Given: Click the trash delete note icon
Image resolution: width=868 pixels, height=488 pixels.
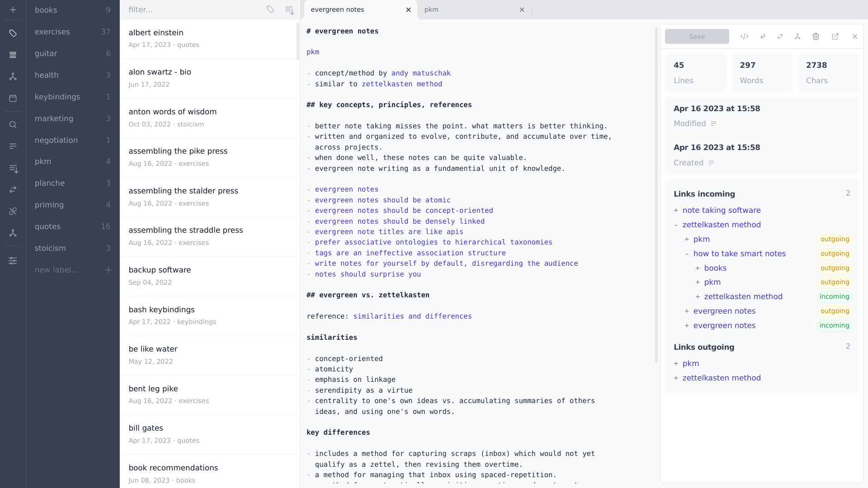Looking at the screenshot, I should [816, 37].
